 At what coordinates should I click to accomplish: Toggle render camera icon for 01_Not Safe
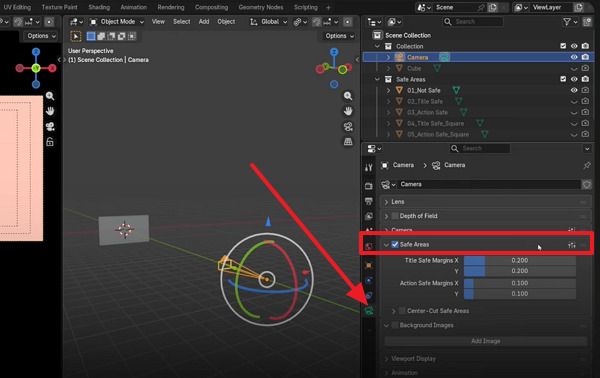(x=585, y=90)
